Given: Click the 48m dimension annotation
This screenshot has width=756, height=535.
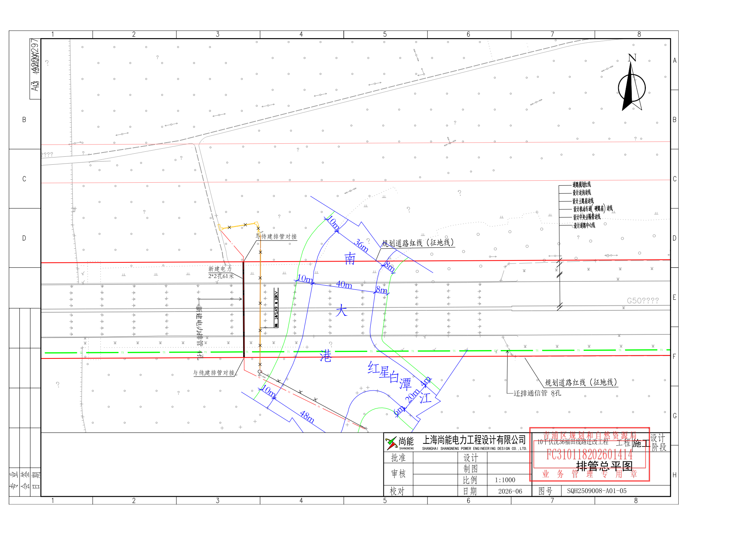Looking at the screenshot, I should (307, 416).
